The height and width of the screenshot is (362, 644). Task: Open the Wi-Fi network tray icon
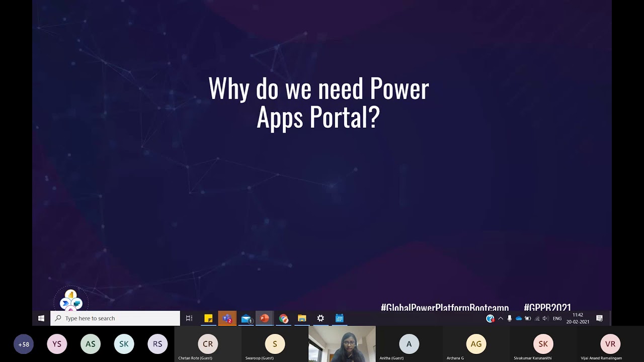coord(537,318)
